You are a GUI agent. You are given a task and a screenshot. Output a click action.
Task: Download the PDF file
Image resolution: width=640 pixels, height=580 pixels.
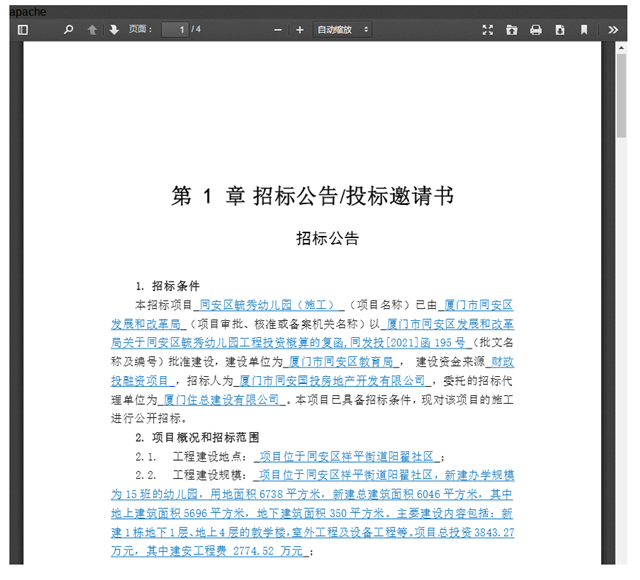coord(560,30)
